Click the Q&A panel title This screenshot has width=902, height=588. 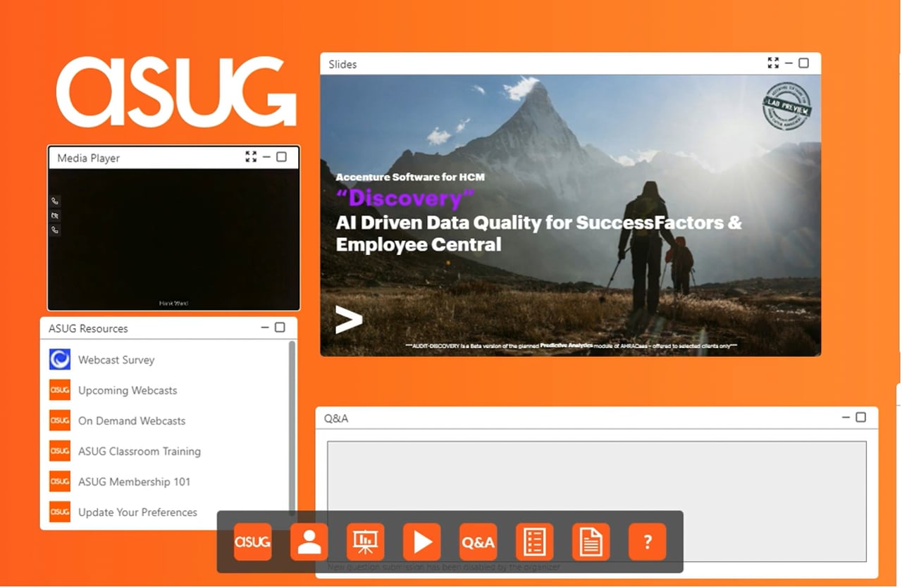point(336,418)
